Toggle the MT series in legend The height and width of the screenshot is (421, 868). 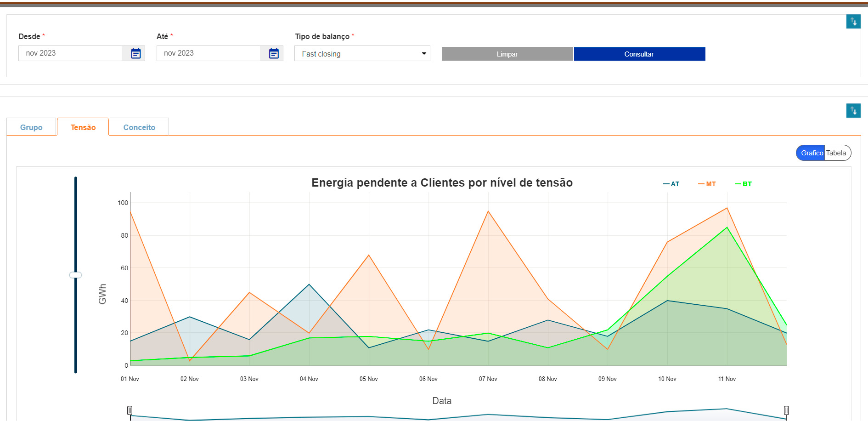(x=707, y=184)
